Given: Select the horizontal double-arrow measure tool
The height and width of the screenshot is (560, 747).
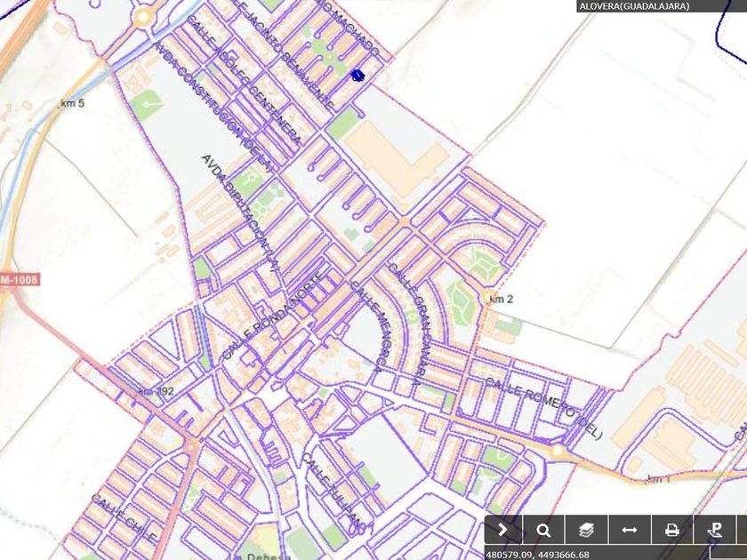Looking at the screenshot, I should 630,530.
